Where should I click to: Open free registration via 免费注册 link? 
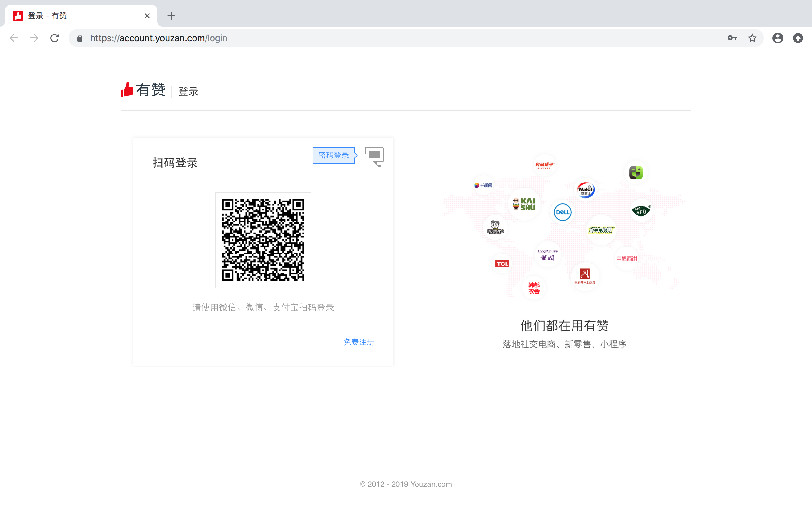pyautogui.click(x=359, y=342)
